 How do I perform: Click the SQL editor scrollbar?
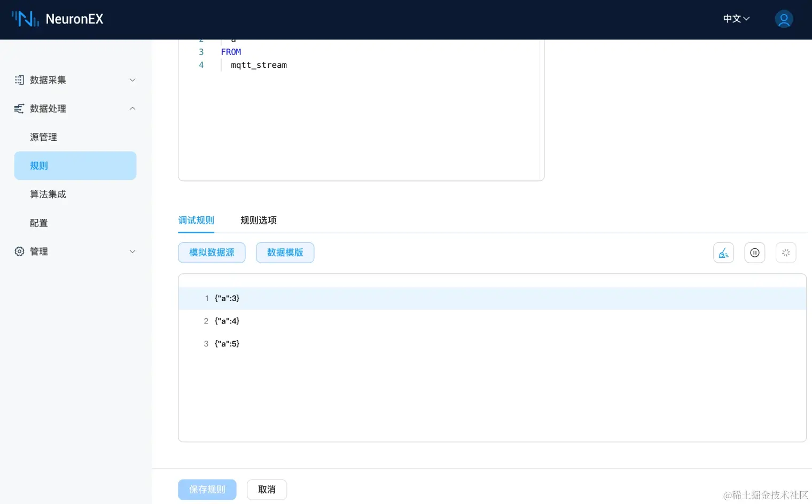[x=542, y=109]
